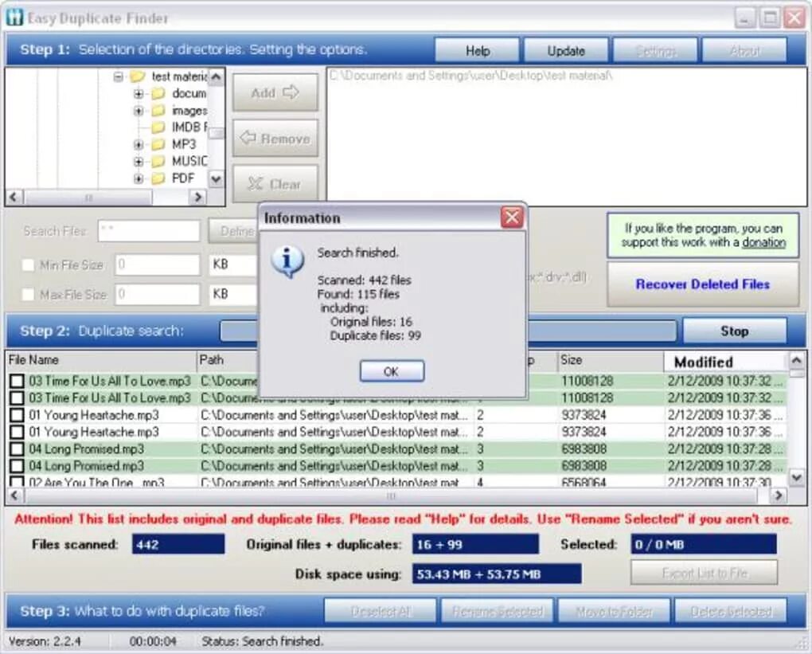
Task: Open the donation link
Action: click(x=764, y=242)
